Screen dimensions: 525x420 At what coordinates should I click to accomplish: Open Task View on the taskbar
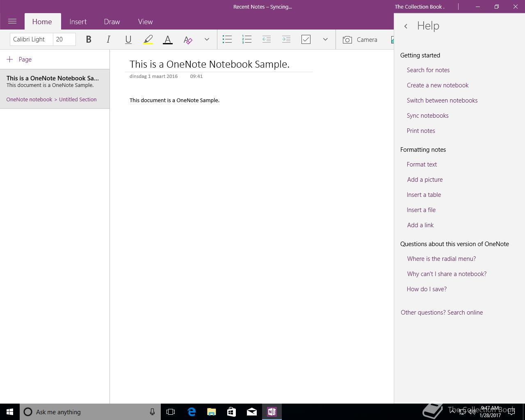(x=171, y=412)
